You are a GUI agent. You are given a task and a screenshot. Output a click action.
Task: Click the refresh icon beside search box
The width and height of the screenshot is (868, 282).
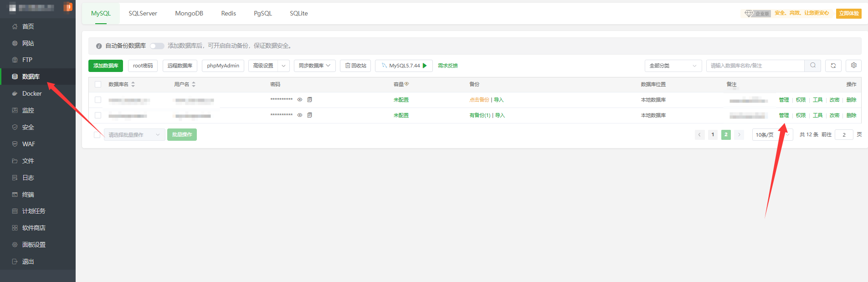click(833, 66)
